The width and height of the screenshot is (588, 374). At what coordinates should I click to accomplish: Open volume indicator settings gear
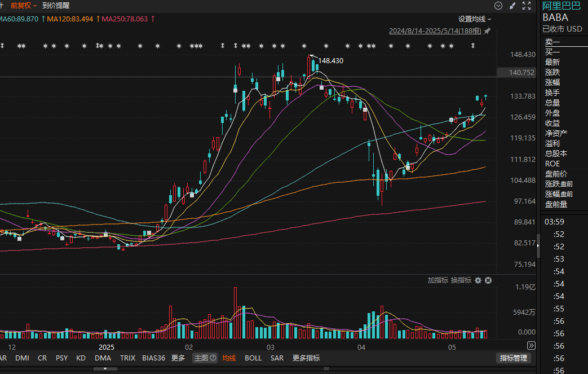[478, 280]
